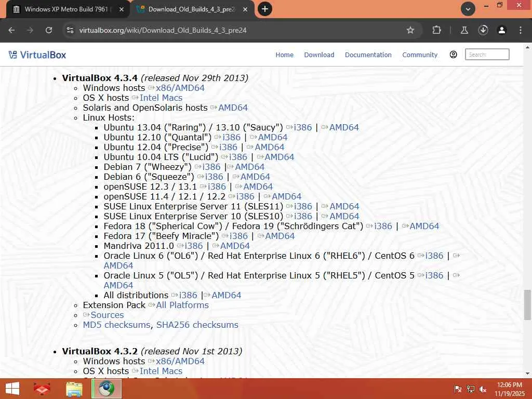Download All distributions i386 installer
Screen dimensions: 532x399
tap(188, 295)
